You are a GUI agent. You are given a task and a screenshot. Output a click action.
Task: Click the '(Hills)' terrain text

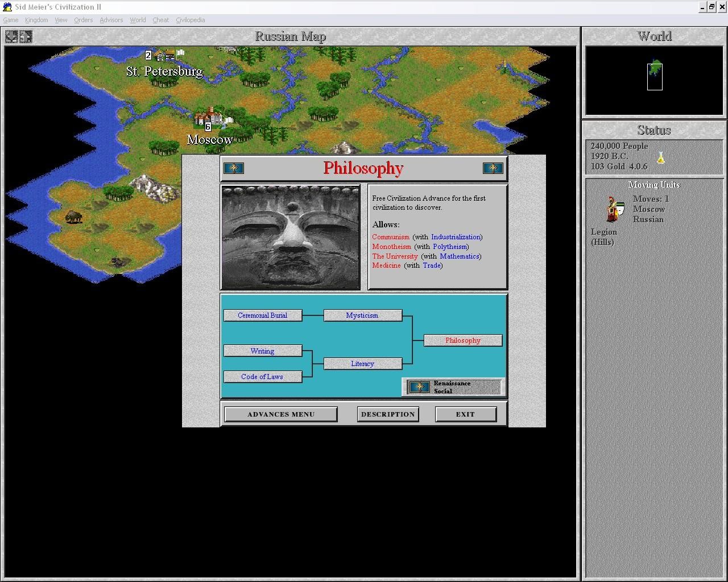[602, 242]
